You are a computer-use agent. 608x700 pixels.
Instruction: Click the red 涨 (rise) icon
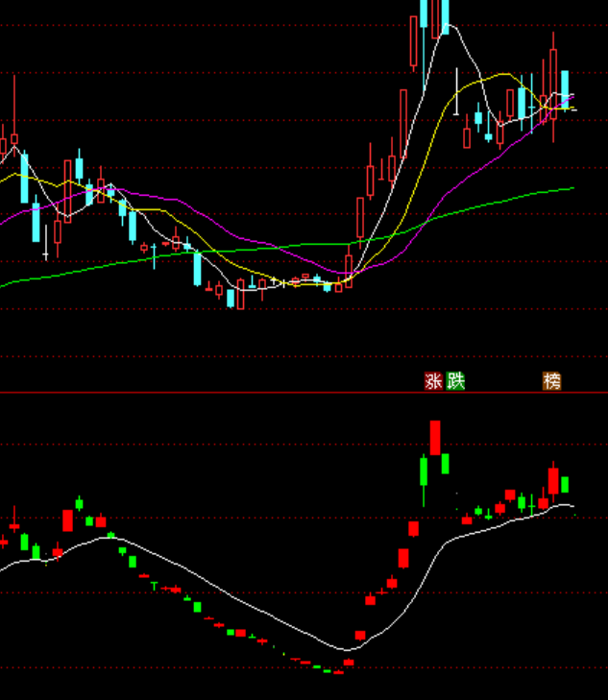pyautogui.click(x=433, y=381)
